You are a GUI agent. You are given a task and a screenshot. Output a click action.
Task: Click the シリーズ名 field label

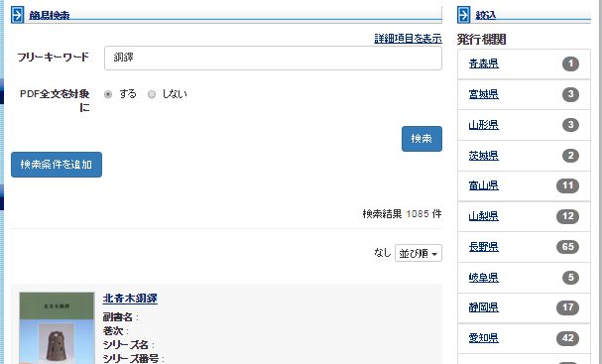(126, 345)
